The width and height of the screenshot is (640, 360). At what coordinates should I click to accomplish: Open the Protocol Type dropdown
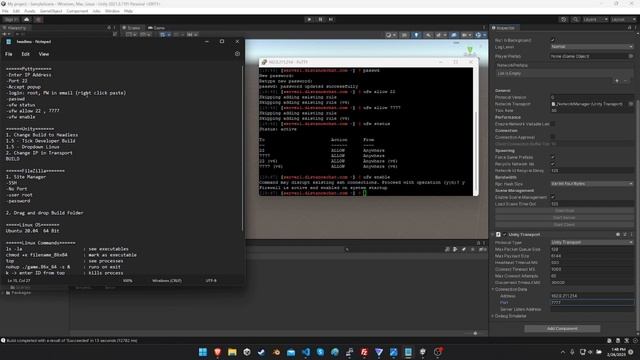pos(592,242)
